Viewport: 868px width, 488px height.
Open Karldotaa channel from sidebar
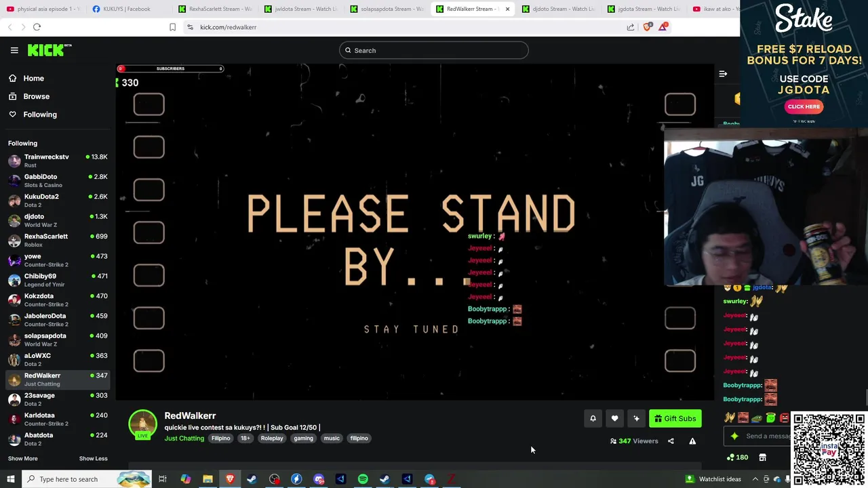pos(58,420)
